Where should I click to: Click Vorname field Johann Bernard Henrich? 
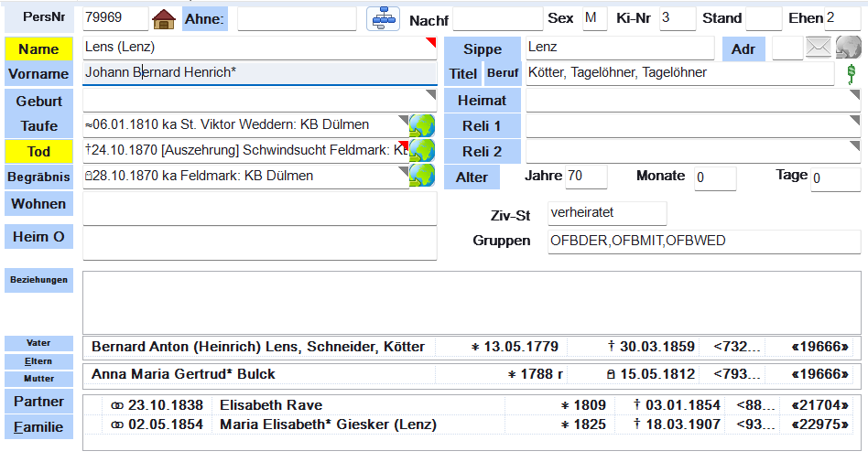pos(260,73)
